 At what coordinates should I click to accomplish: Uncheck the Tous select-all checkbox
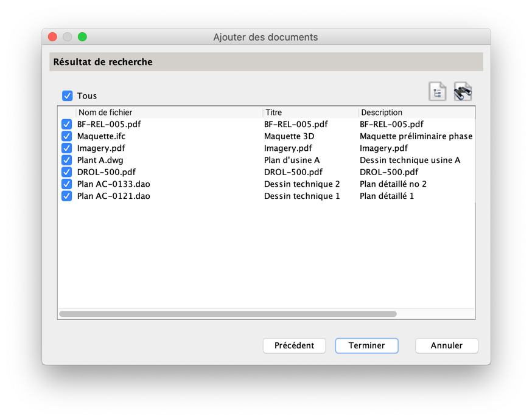tap(67, 95)
